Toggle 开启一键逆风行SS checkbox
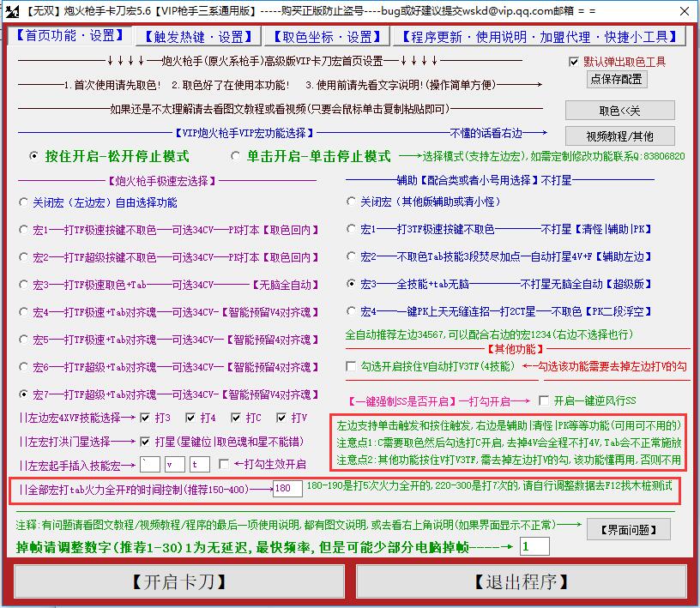The image size is (700, 608). pyautogui.click(x=544, y=400)
